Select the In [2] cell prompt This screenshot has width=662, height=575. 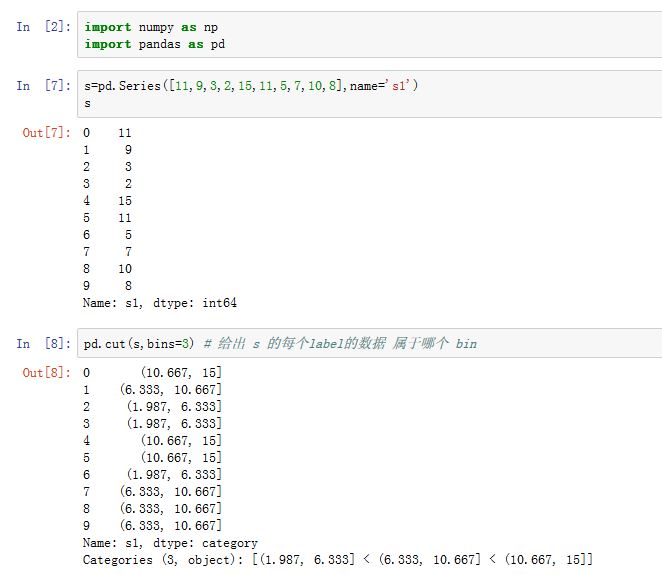[x=41, y=27]
